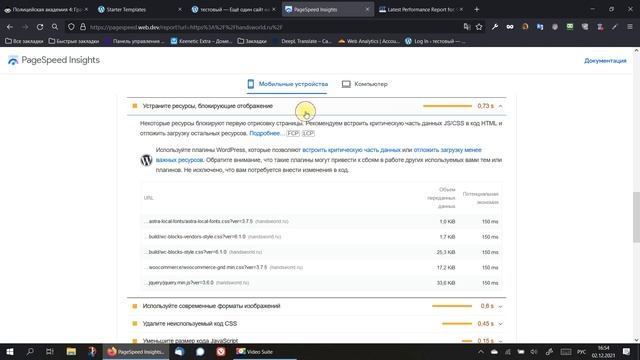Click the astra-local-fonts.css URL row
The height and width of the screenshot is (360, 640).
pos(321,221)
